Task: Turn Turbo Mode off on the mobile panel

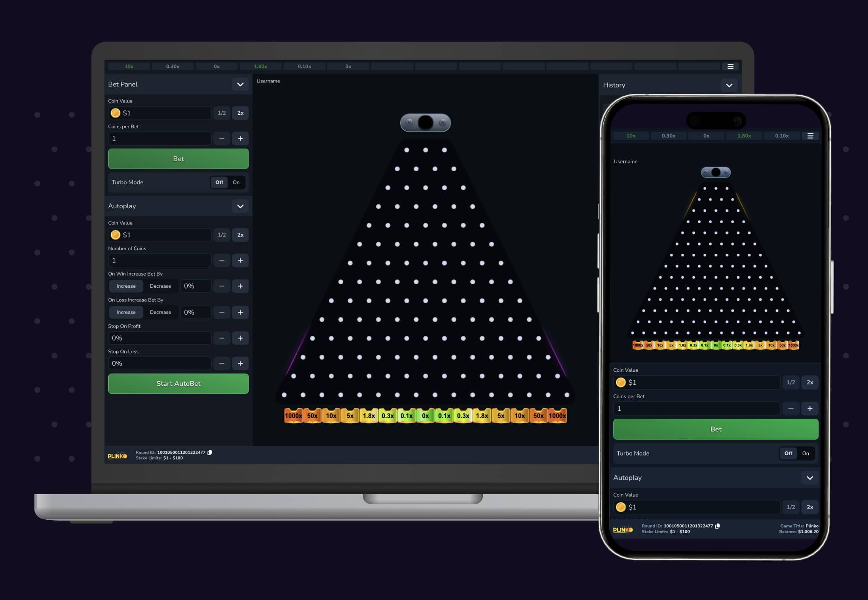Action: pyautogui.click(x=788, y=454)
